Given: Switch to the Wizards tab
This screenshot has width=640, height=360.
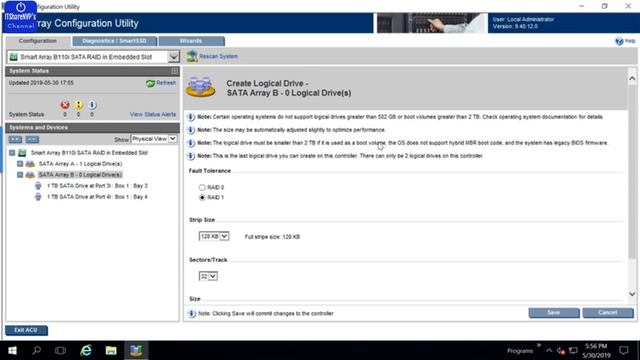Looking at the screenshot, I should click(x=191, y=41).
